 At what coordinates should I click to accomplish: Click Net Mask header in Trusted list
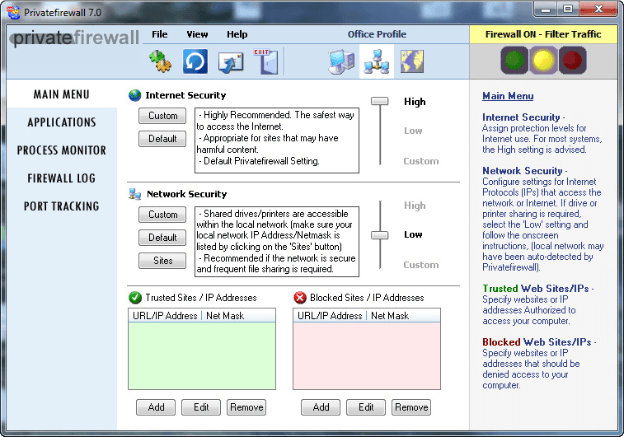tap(225, 316)
